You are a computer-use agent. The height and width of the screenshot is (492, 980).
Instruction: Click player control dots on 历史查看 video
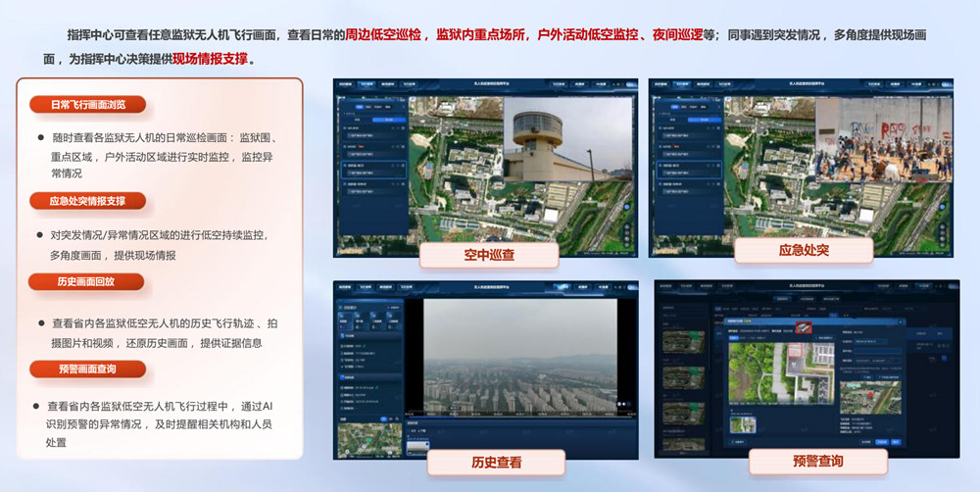(623, 404)
